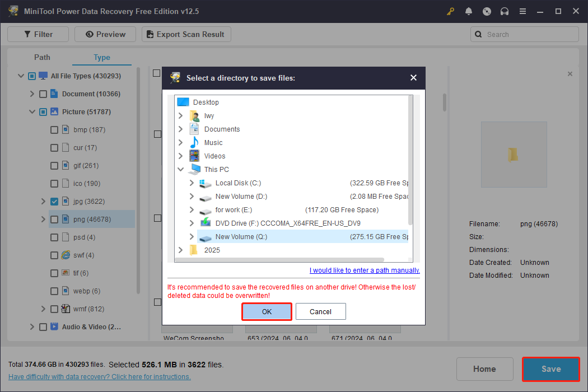Expand the Audio & Video category

coord(32,327)
